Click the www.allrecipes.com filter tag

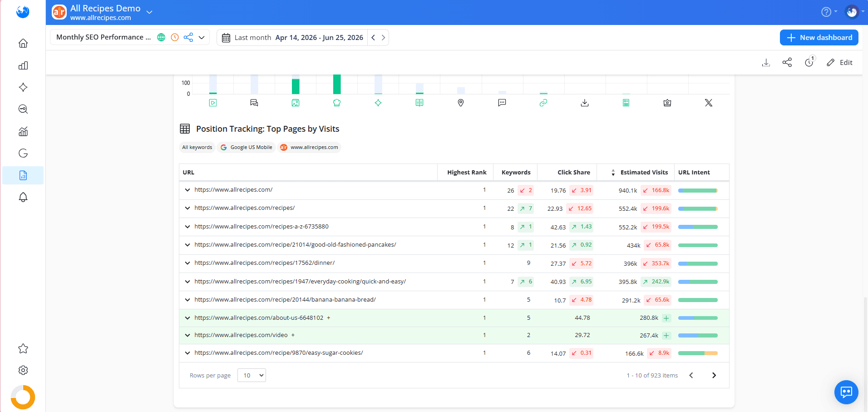[x=309, y=147]
